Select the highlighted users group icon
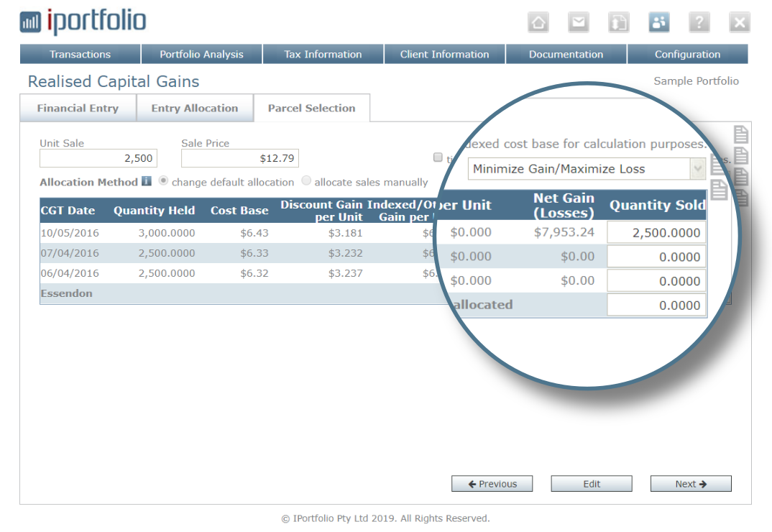This screenshot has width=772, height=532. pos(658,23)
